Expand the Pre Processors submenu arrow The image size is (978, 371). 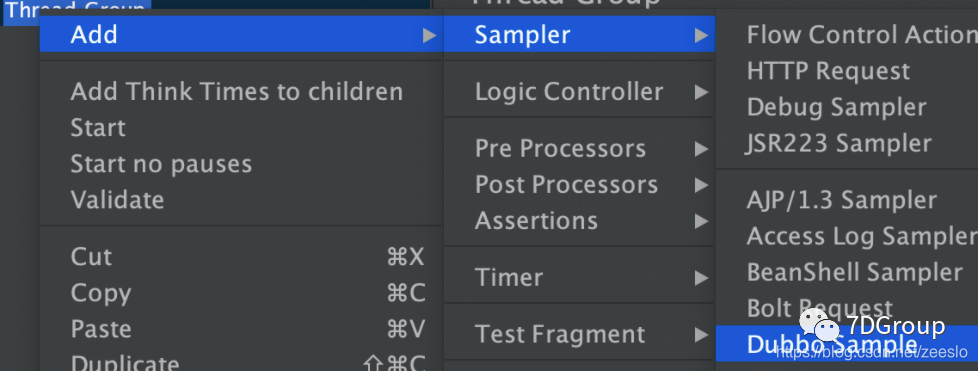(x=702, y=149)
